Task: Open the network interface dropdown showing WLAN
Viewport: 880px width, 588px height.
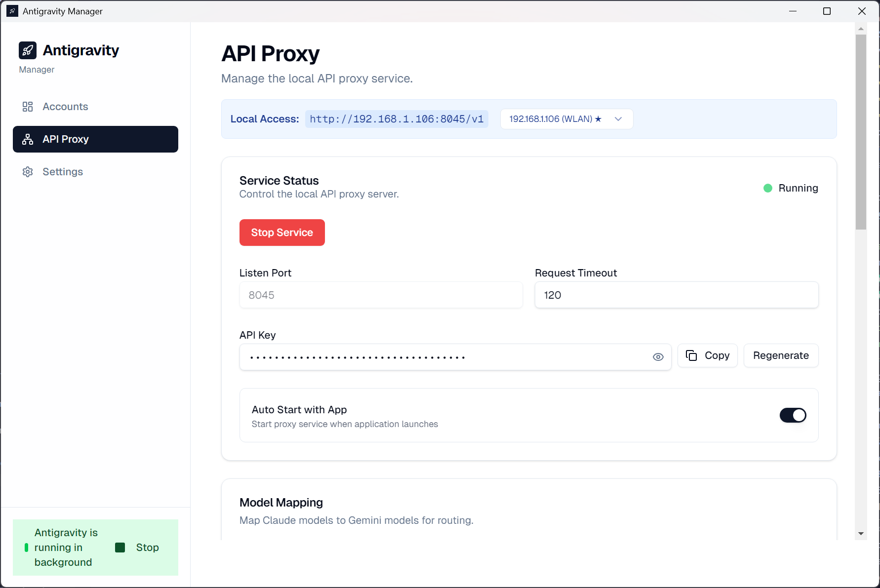Action: click(x=566, y=118)
